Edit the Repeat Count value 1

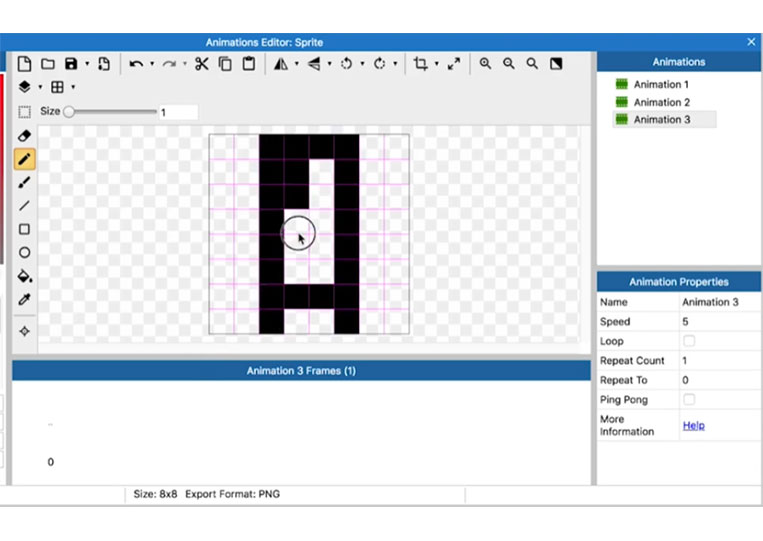click(x=719, y=361)
